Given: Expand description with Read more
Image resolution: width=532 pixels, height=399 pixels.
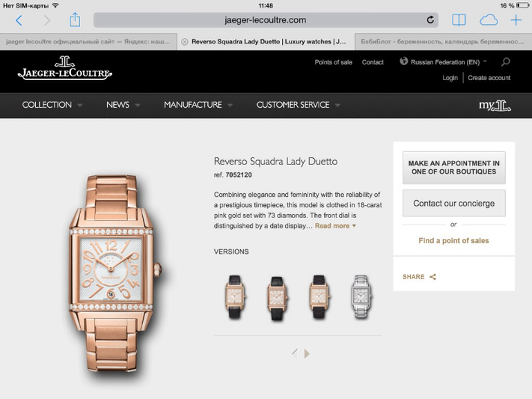Looking at the screenshot, I should (x=335, y=226).
